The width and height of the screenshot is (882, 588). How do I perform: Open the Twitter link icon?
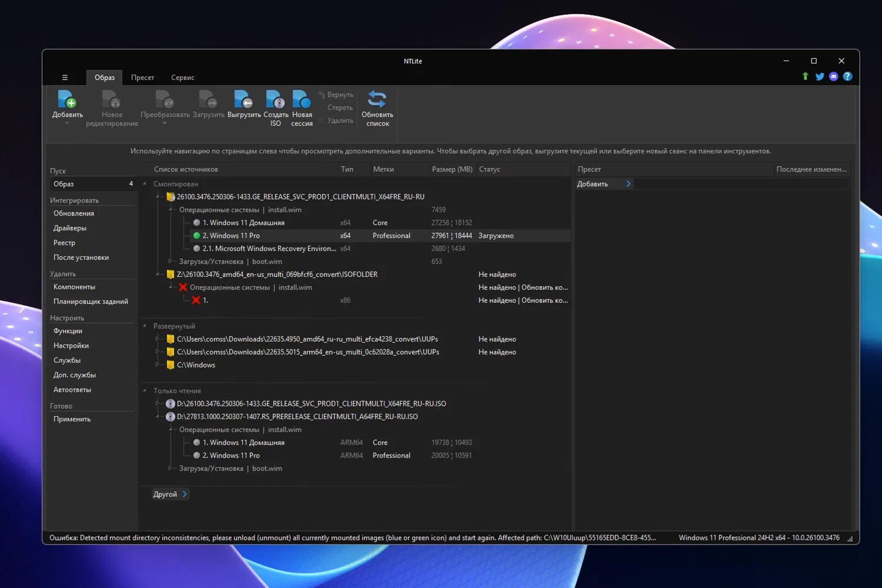point(820,76)
